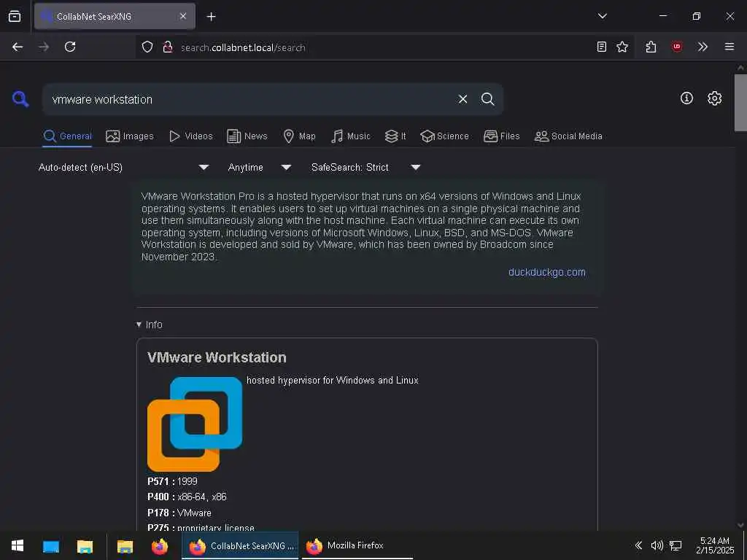This screenshot has height=560, width=747.
Task: Collapse the Info section triangle
Action: [x=139, y=324]
